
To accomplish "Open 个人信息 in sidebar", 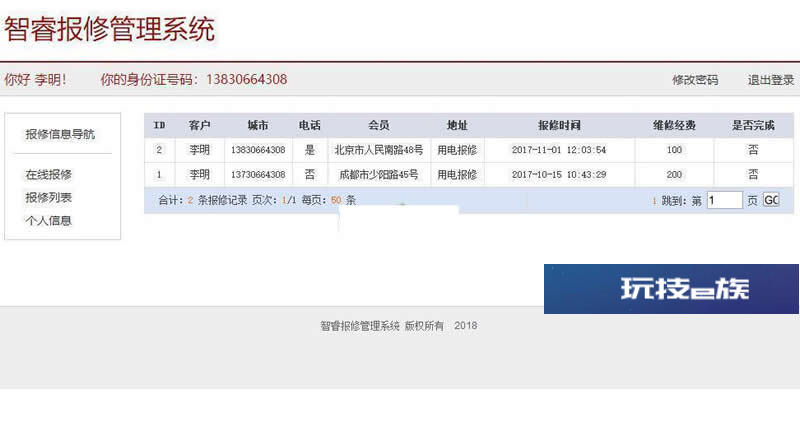I will point(48,220).
